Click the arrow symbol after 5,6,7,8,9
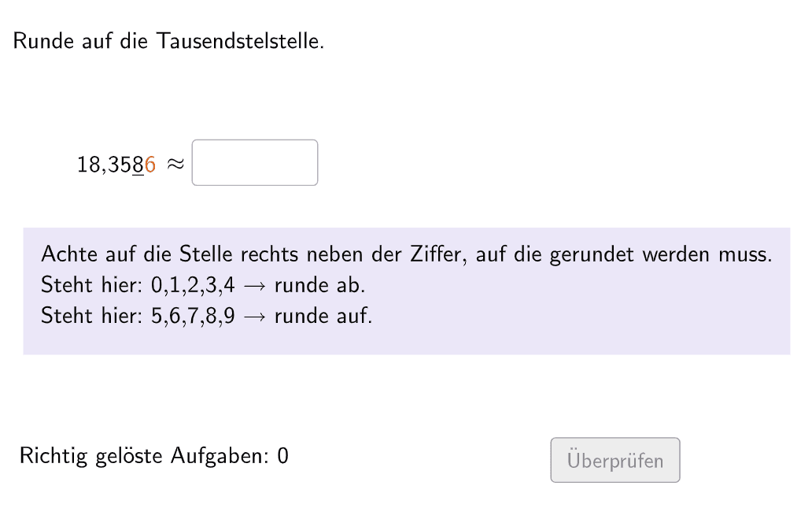 click(x=254, y=315)
